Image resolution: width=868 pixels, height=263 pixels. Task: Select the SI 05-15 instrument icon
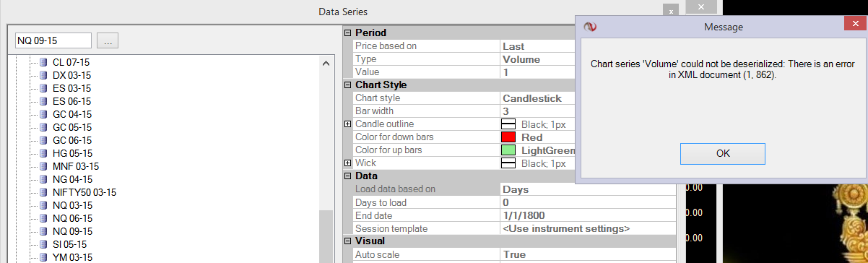pos(44,245)
